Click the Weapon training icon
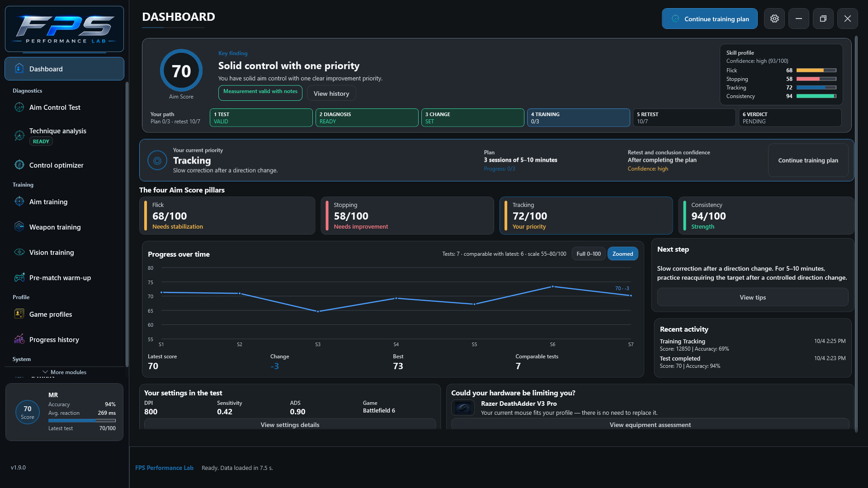 pyautogui.click(x=19, y=227)
